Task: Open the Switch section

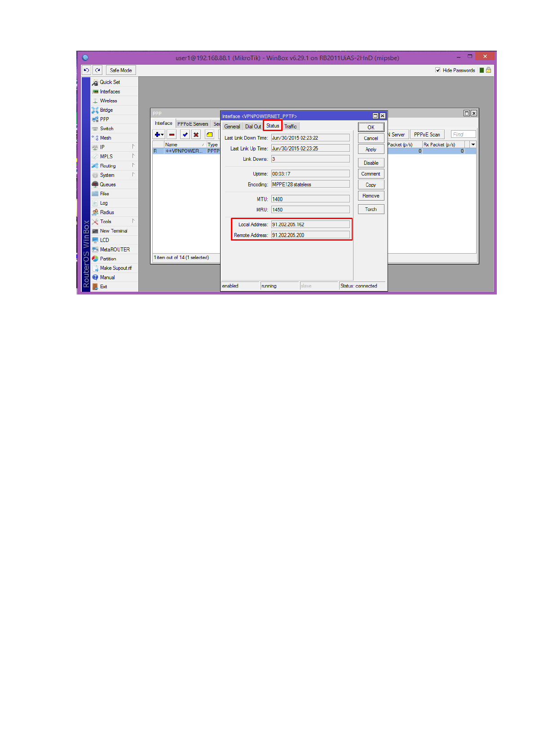Action: 106,129
